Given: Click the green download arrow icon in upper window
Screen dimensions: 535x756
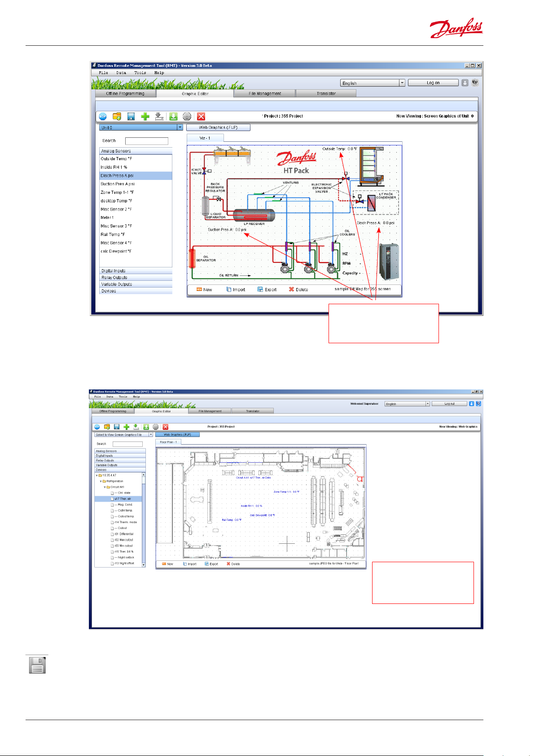Looking at the screenshot, I should point(173,116).
